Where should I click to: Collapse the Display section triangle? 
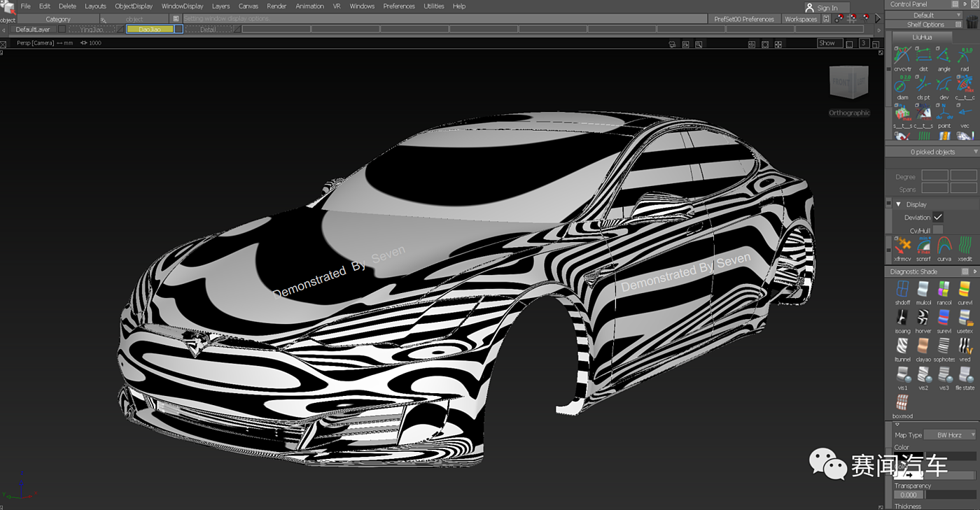(x=898, y=204)
